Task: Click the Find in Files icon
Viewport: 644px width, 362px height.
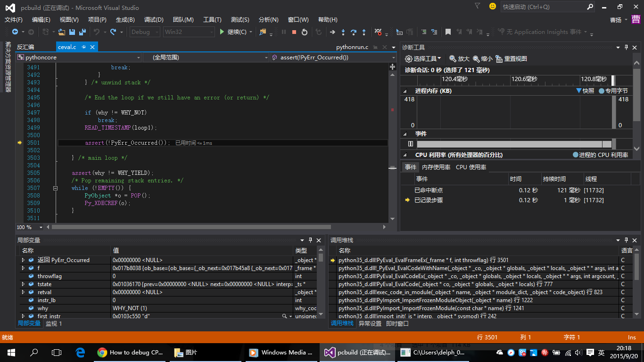Action: tap(263, 32)
